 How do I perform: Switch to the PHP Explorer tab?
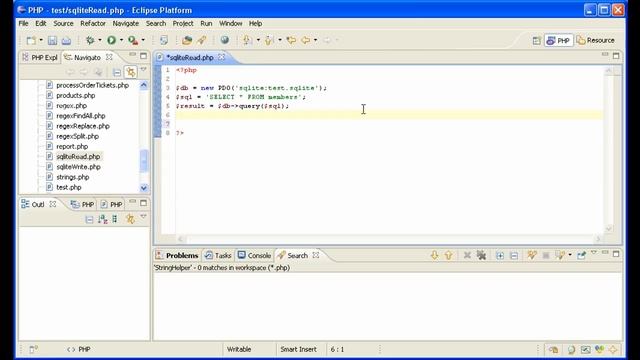coord(40,58)
